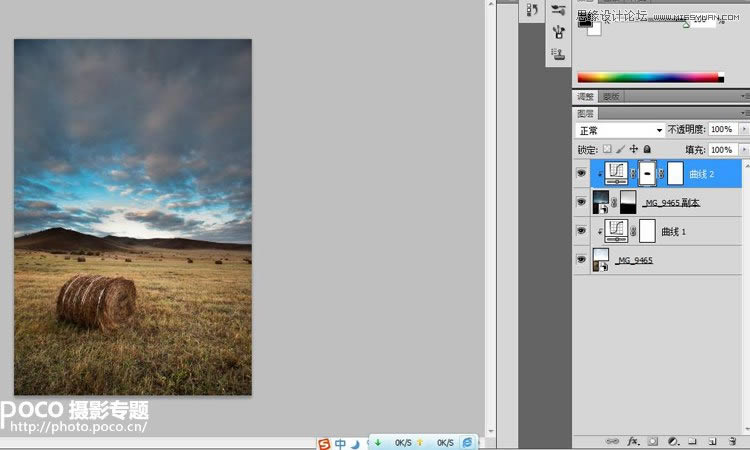
Task: Click the add layer style fx icon
Action: point(631,440)
